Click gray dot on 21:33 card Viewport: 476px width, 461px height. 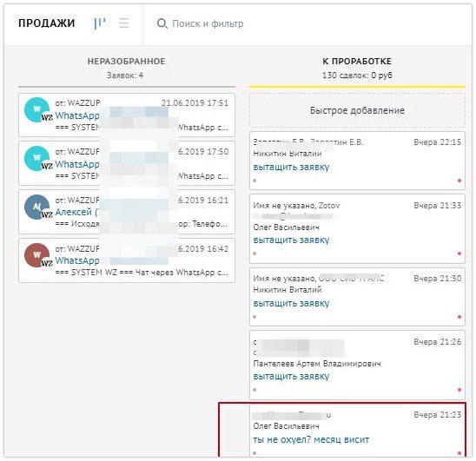[x=255, y=254]
